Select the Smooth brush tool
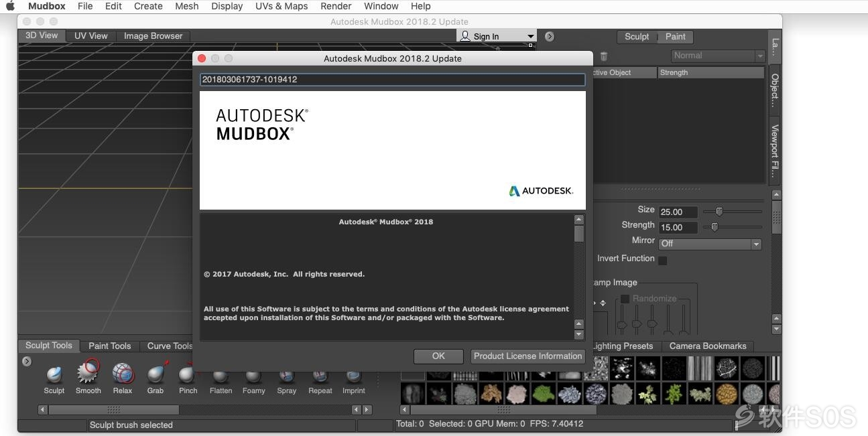This screenshot has width=868, height=436. tap(88, 375)
